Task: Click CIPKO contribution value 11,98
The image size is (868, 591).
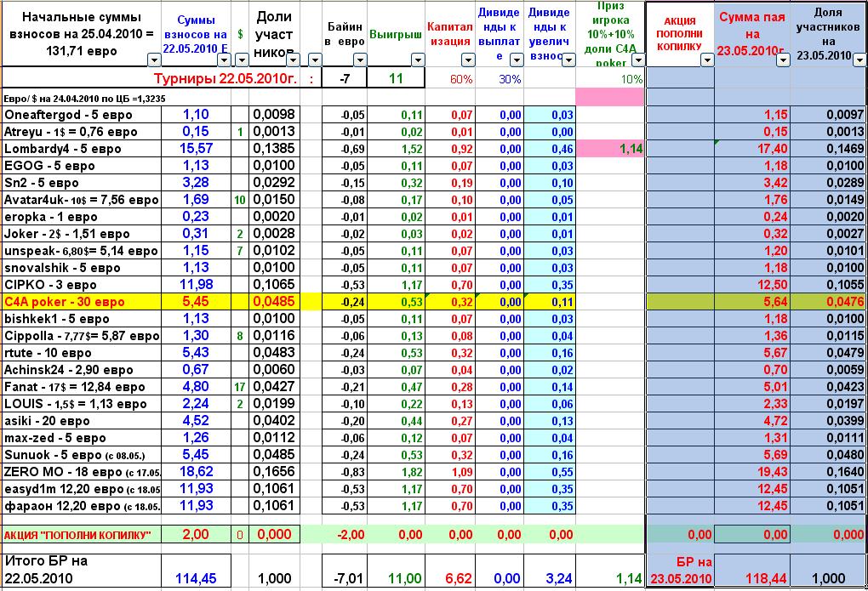Action: 196,285
